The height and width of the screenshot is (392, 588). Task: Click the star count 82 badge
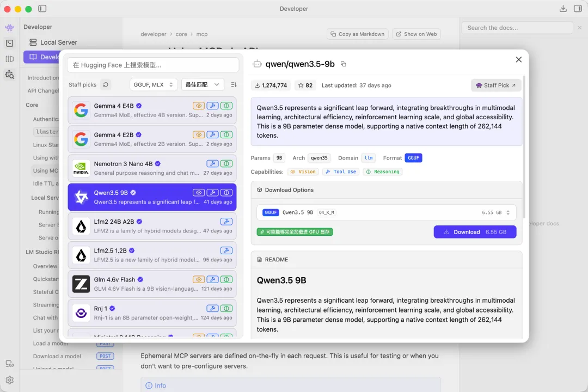305,85
